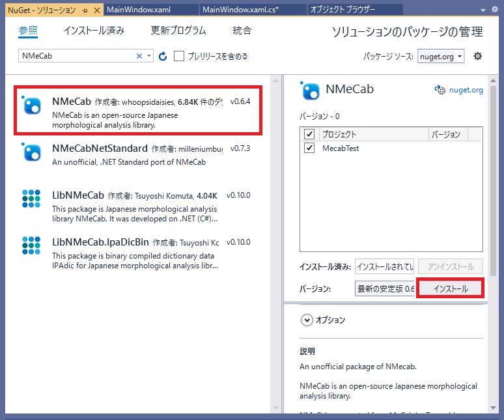
Task: Switch to the インストール済み tab
Action: click(94, 31)
